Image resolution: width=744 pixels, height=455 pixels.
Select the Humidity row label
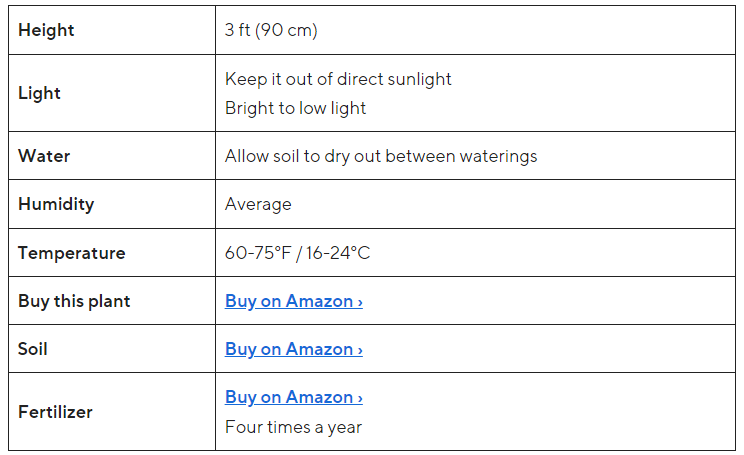click(56, 204)
